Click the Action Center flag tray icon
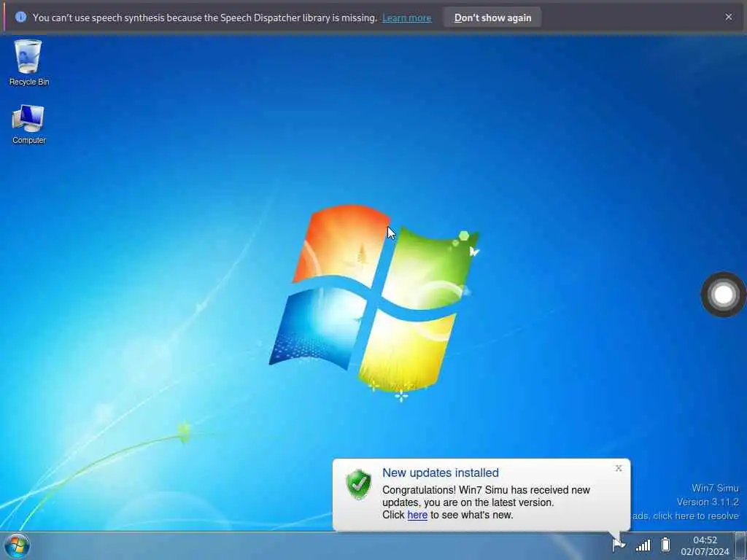 (619, 544)
